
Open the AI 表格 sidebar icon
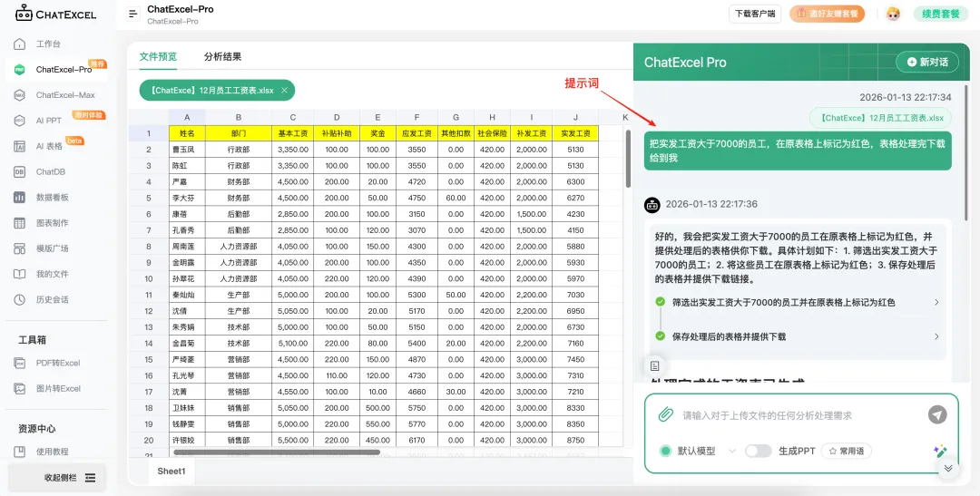coord(20,146)
